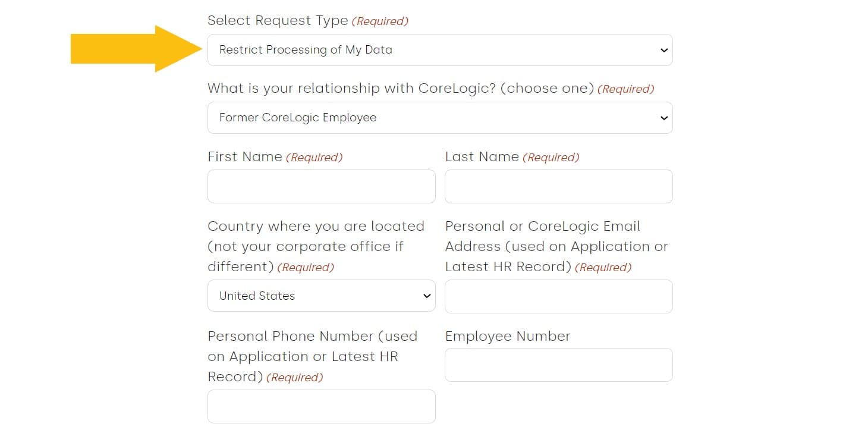Screen dimensions: 868x430
Task: Select the Employee Number input field
Action: (x=558, y=365)
